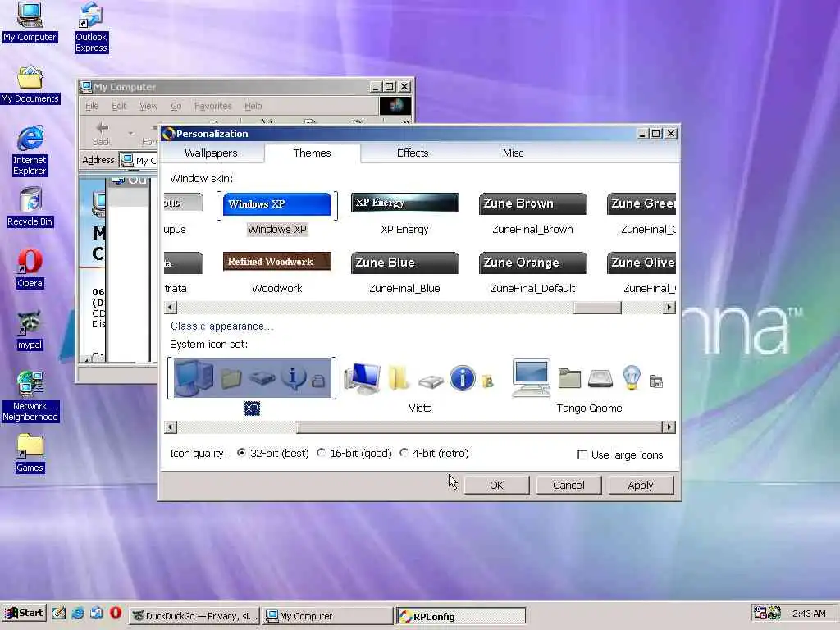
Task: Click the Cancel button
Action: (x=568, y=486)
